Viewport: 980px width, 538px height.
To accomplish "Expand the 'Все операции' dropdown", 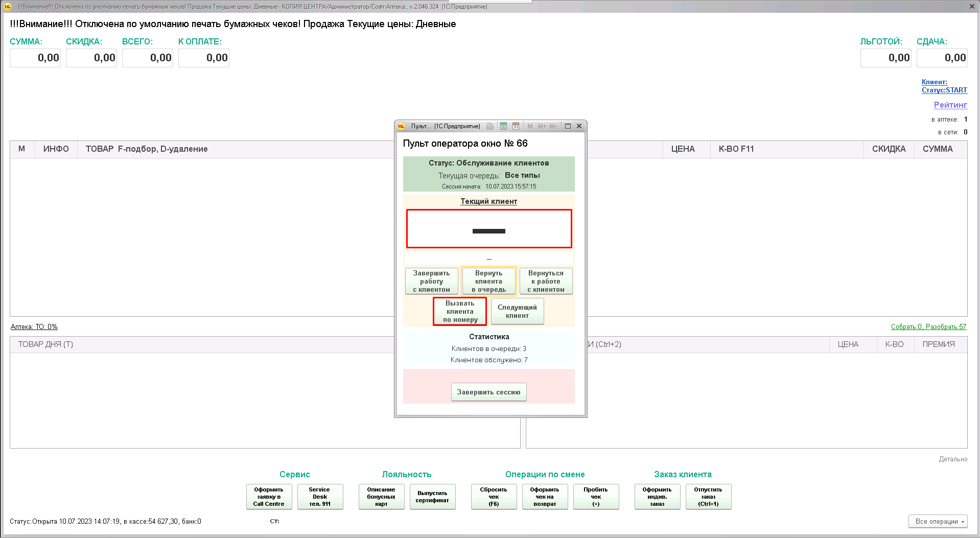I will 938,521.
